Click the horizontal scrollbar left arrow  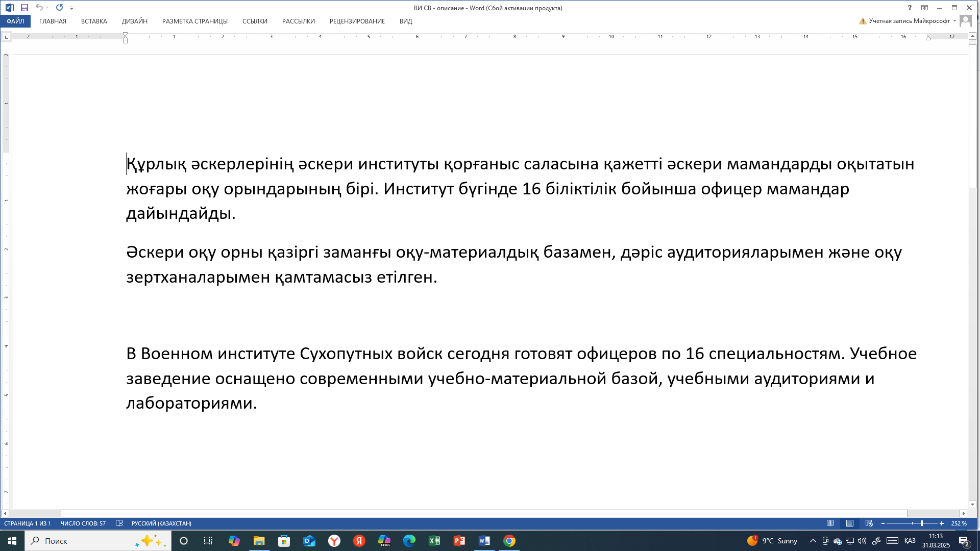click(5, 514)
